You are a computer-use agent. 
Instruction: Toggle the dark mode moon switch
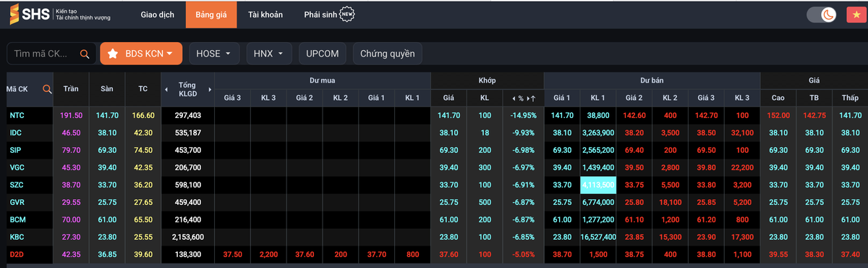point(821,14)
